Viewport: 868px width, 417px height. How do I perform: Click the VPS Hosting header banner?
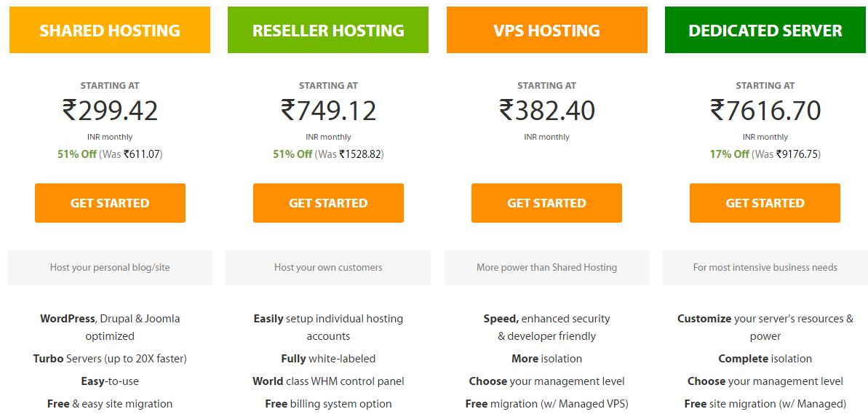[x=547, y=30]
